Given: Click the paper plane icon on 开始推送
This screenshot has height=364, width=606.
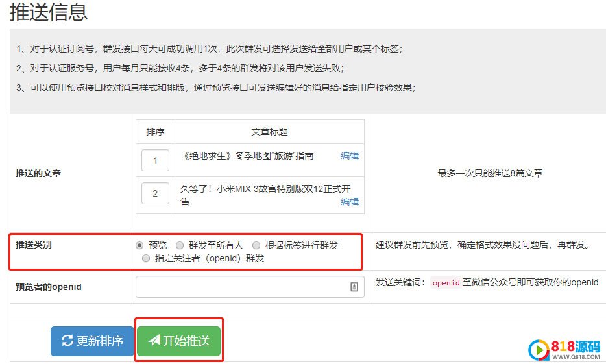Looking at the screenshot, I should [x=154, y=341].
